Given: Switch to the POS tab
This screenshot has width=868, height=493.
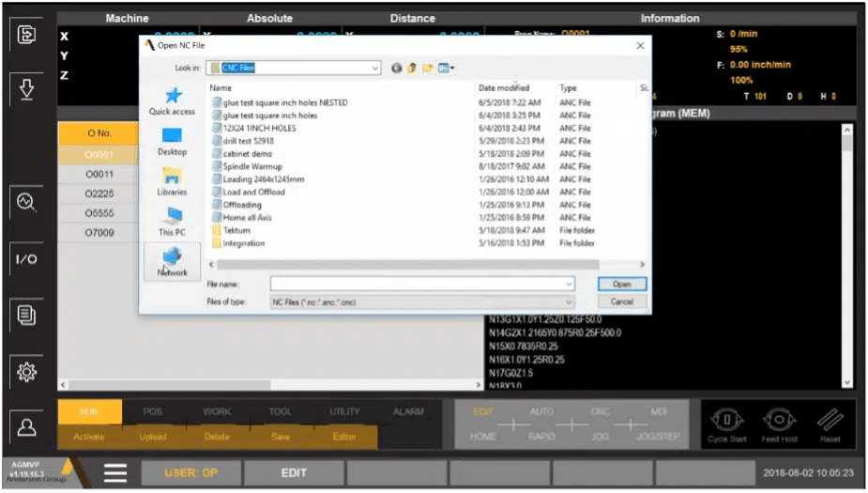Looking at the screenshot, I should point(152,411).
